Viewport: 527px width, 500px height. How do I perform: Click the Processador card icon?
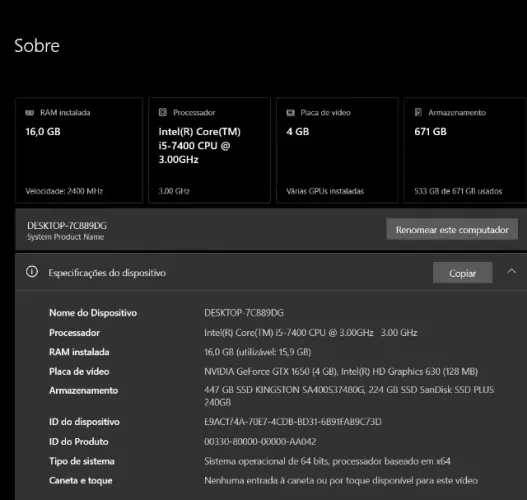[163, 112]
